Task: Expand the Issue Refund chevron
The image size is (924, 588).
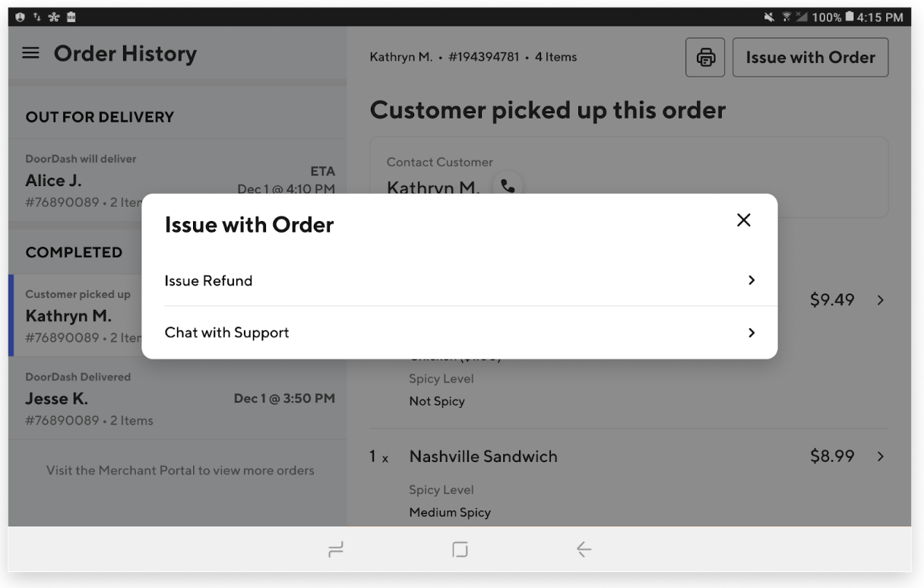Action: tap(752, 280)
